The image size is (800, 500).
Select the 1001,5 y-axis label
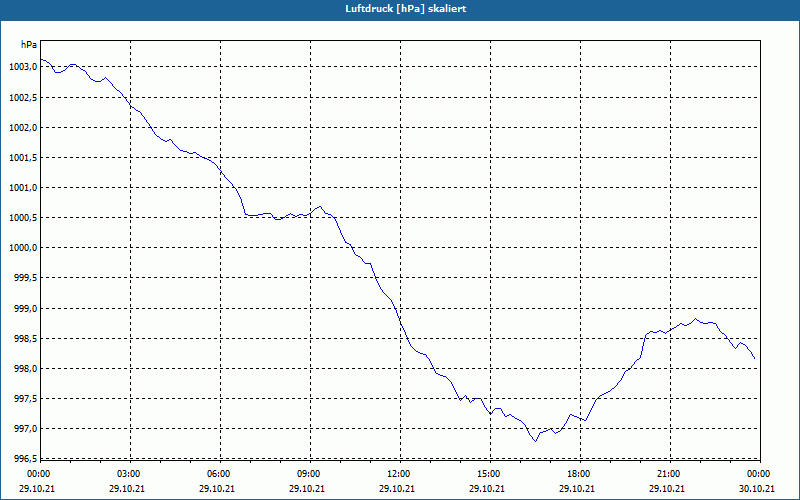pos(23,158)
